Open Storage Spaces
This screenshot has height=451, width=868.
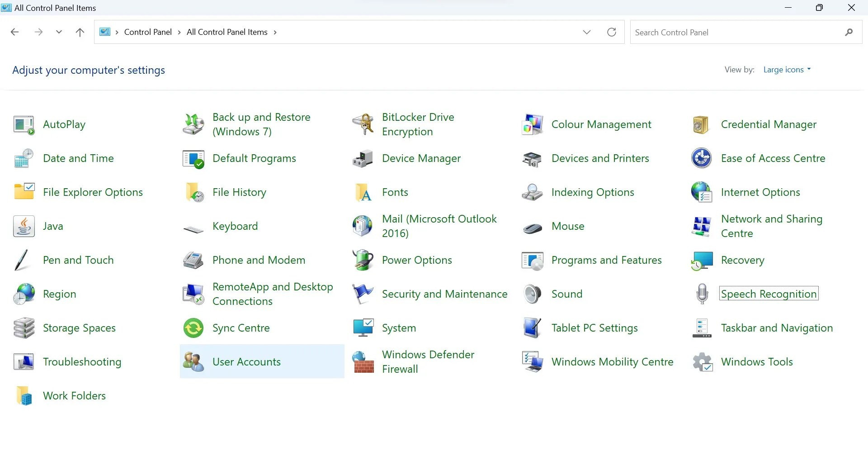pos(79,328)
